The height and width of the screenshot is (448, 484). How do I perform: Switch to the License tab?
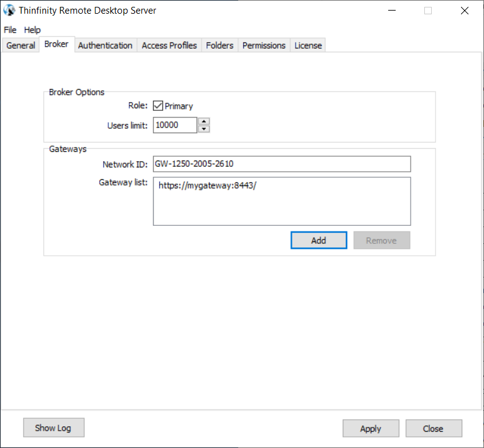[x=308, y=45]
